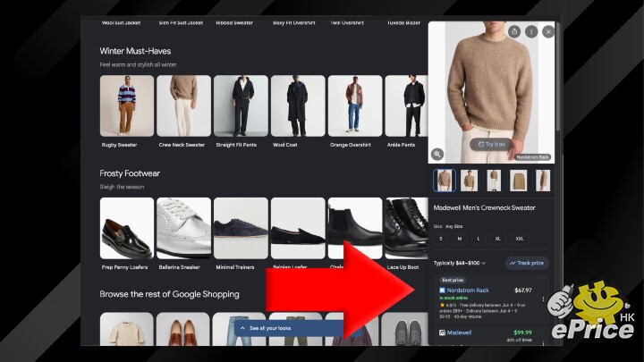The image size is (644, 362).
Task: Select the second sweater thumbnail
Action: 469,181
